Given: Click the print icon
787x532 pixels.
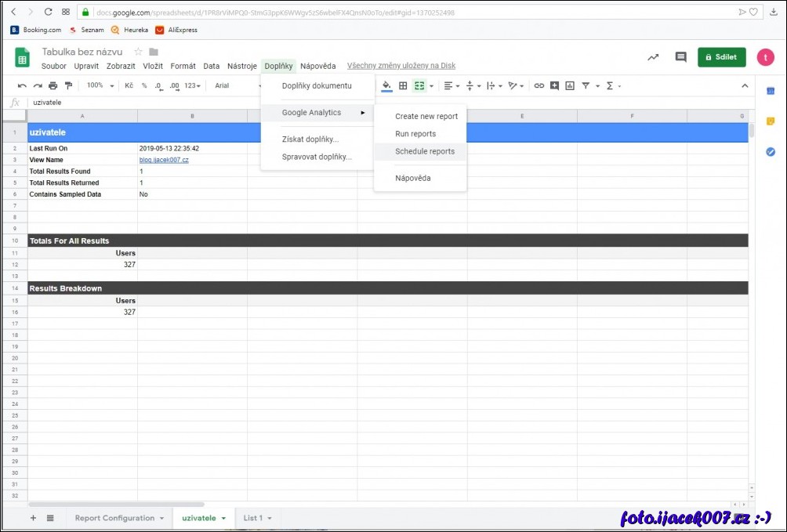Looking at the screenshot, I should pyautogui.click(x=53, y=85).
